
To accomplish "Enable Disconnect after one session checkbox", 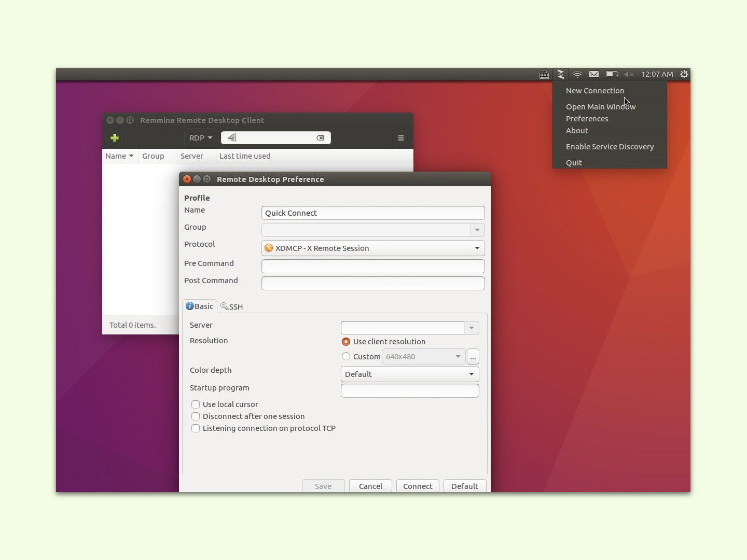I will pos(196,416).
